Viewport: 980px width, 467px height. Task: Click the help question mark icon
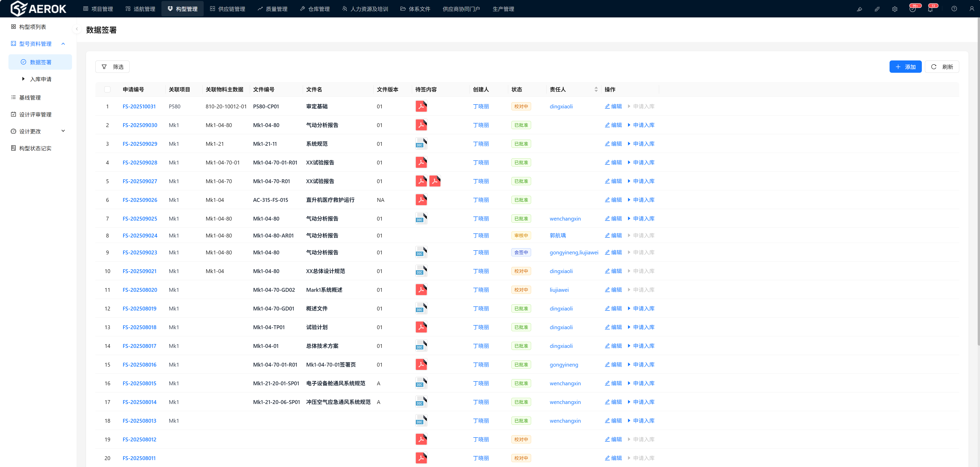click(x=954, y=9)
